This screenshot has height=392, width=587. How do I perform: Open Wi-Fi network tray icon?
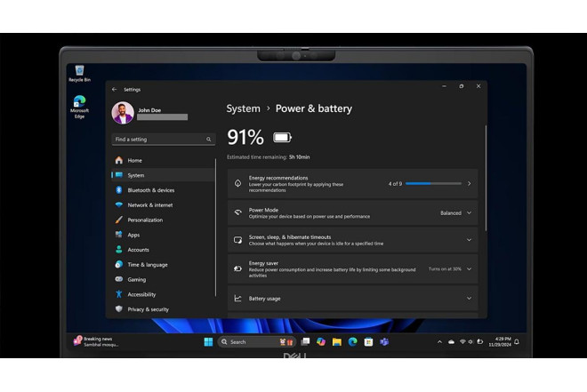click(462, 342)
